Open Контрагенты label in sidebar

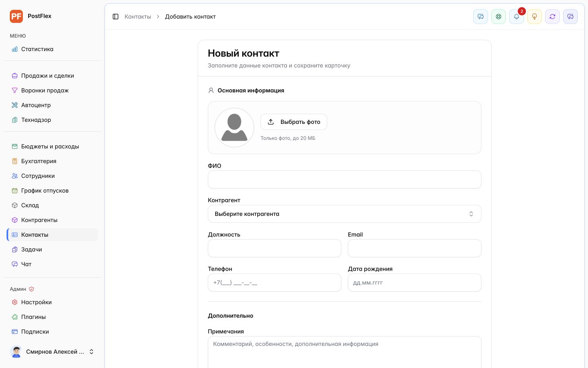point(39,220)
